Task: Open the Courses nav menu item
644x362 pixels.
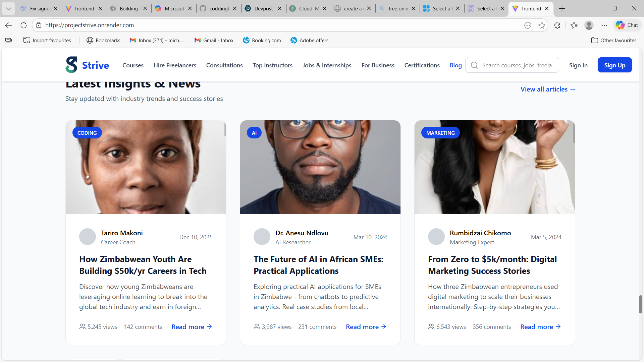Action: (x=133, y=65)
